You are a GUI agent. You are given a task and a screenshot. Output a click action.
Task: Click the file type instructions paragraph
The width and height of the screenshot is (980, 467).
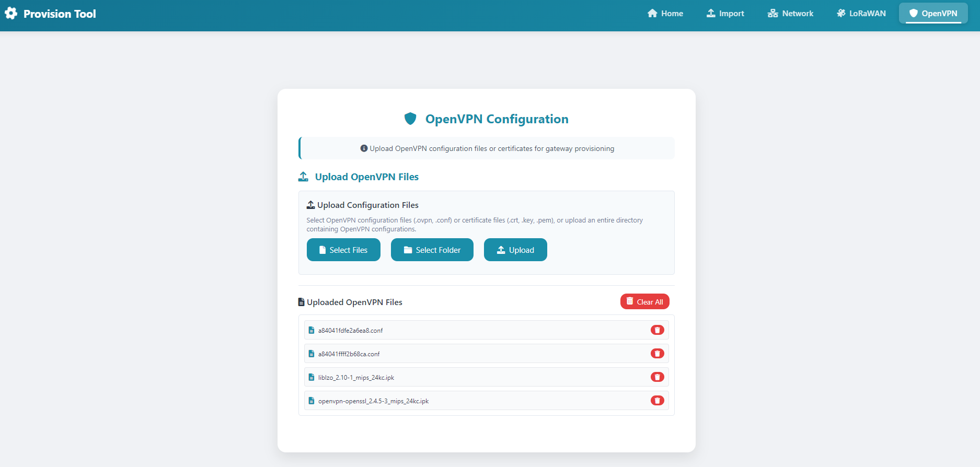475,225
